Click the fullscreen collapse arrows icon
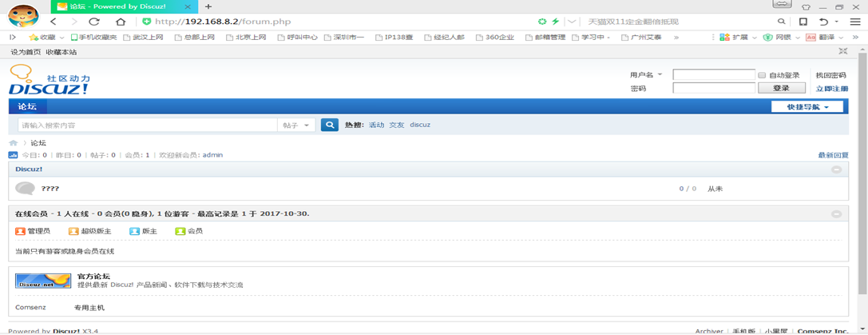This screenshot has width=868, height=335. point(843,51)
